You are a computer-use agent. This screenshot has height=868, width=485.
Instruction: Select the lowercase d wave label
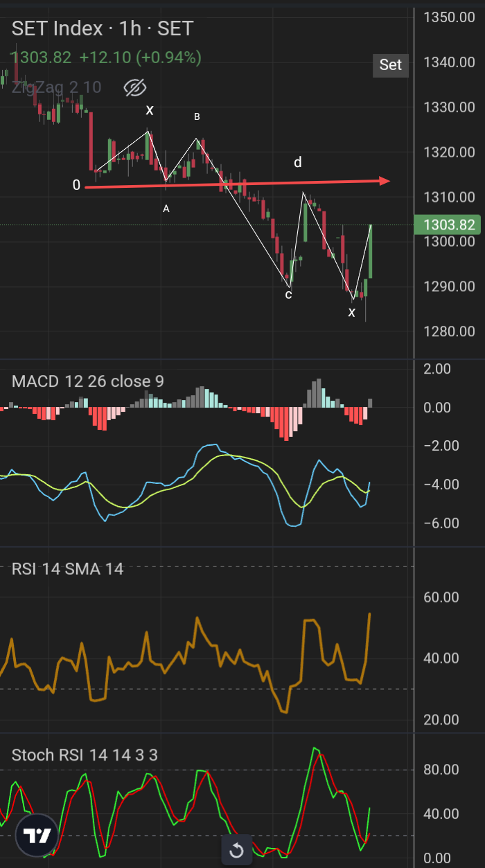(x=298, y=162)
